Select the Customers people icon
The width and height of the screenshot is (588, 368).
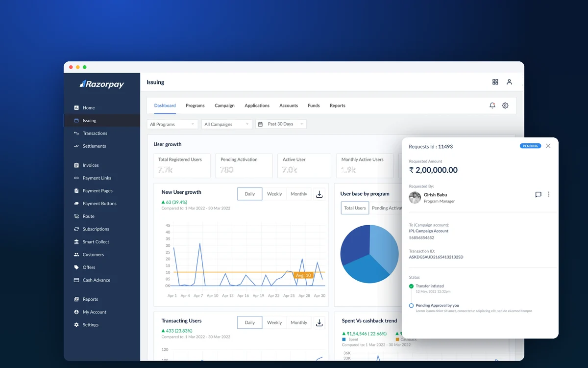click(76, 255)
